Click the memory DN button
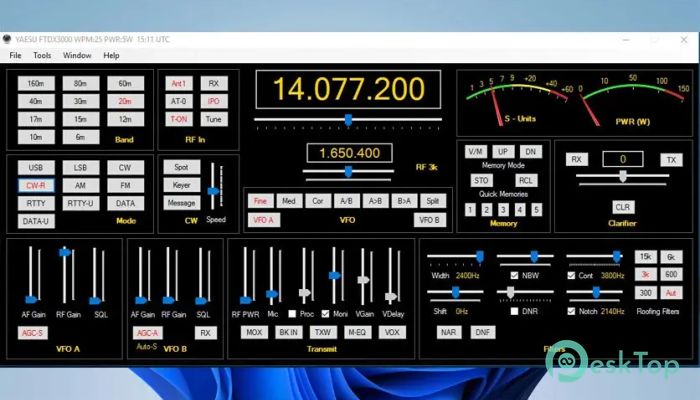Image resolution: width=700 pixels, height=400 pixels. click(531, 151)
